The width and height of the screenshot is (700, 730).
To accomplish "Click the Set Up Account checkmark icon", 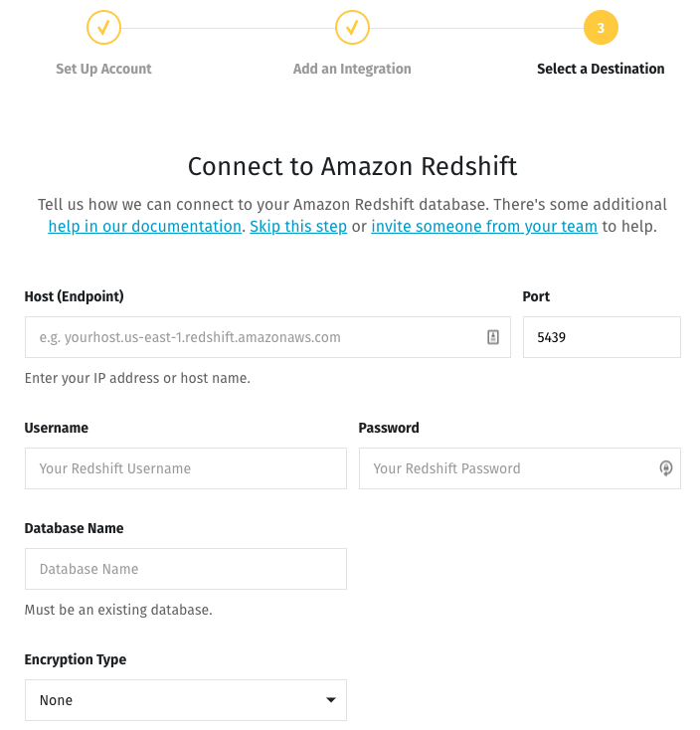I will [x=103, y=28].
